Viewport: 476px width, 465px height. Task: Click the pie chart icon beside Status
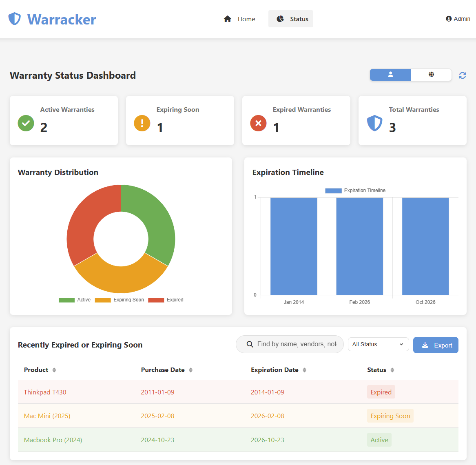[x=280, y=19]
